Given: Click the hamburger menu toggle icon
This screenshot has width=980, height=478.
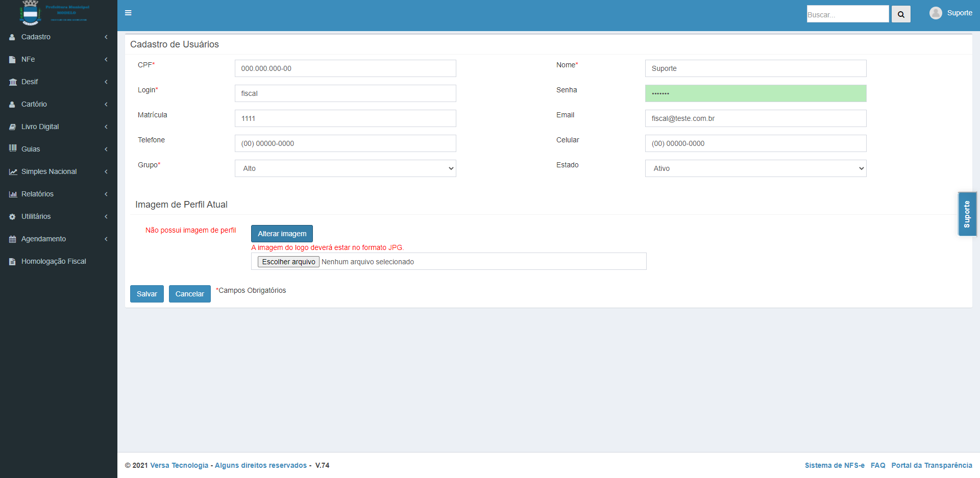Looking at the screenshot, I should point(128,13).
